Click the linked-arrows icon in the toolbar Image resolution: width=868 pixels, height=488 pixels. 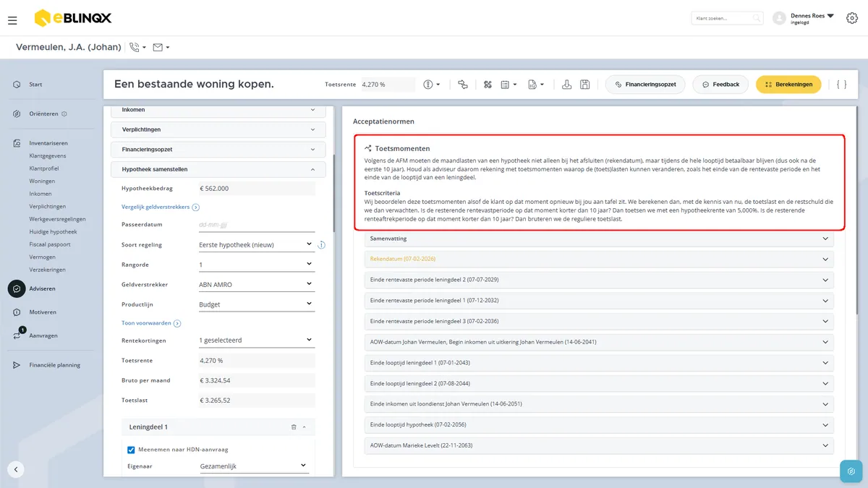pos(463,85)
